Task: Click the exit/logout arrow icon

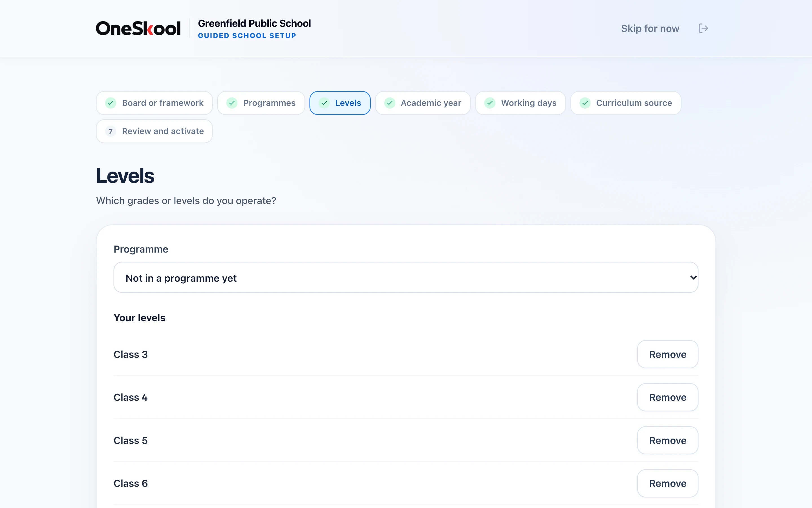Action: click(x=703, y=28)
